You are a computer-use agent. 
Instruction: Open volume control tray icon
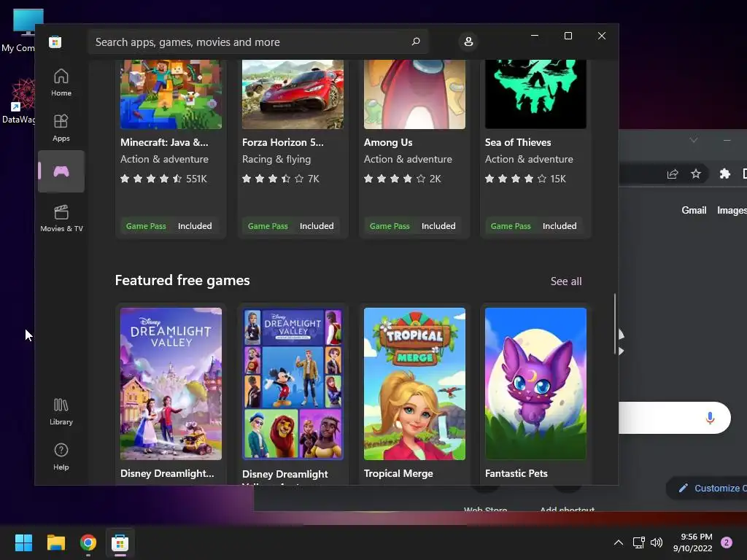click(657, 542)
